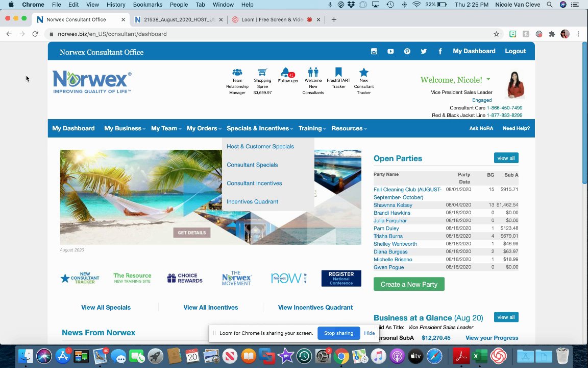
Task: Open the Instagram social icon in header
Action: click(374, 52)
